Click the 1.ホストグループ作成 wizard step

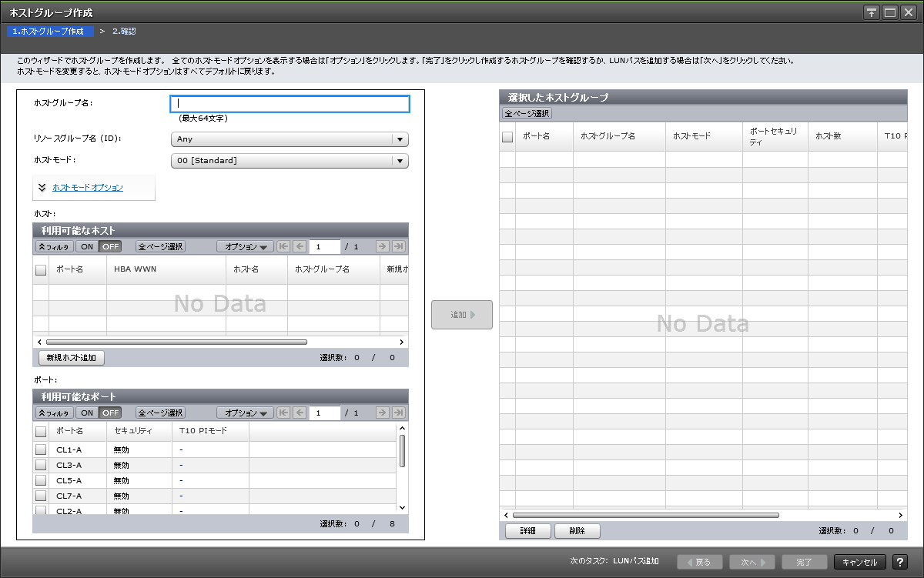(x=49, y=32)
